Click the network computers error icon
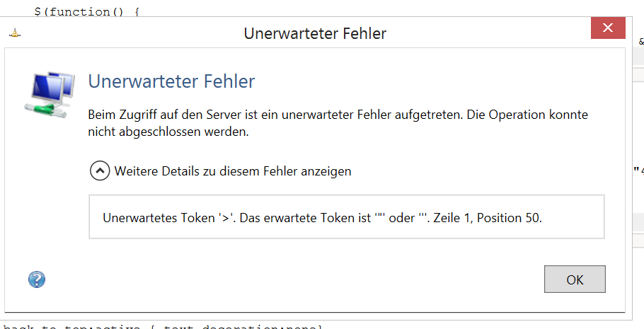The image size is (644, 329). coord(50,95)
